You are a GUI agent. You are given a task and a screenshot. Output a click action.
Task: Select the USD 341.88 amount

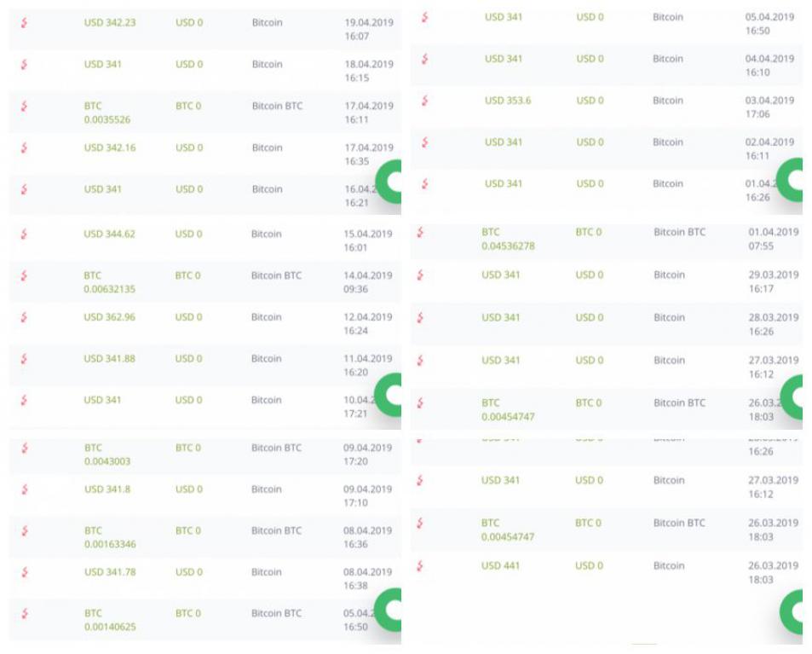(x=109, y=359)
